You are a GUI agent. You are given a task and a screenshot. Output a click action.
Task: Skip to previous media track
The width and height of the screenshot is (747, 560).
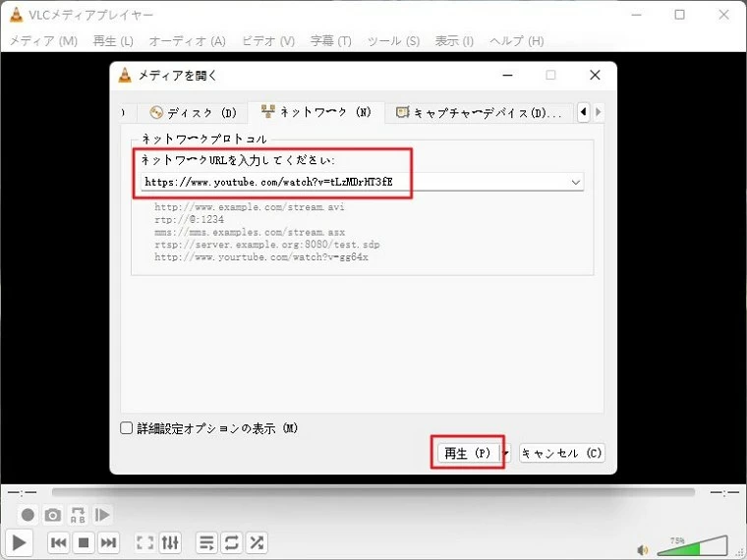coord(59,542)
